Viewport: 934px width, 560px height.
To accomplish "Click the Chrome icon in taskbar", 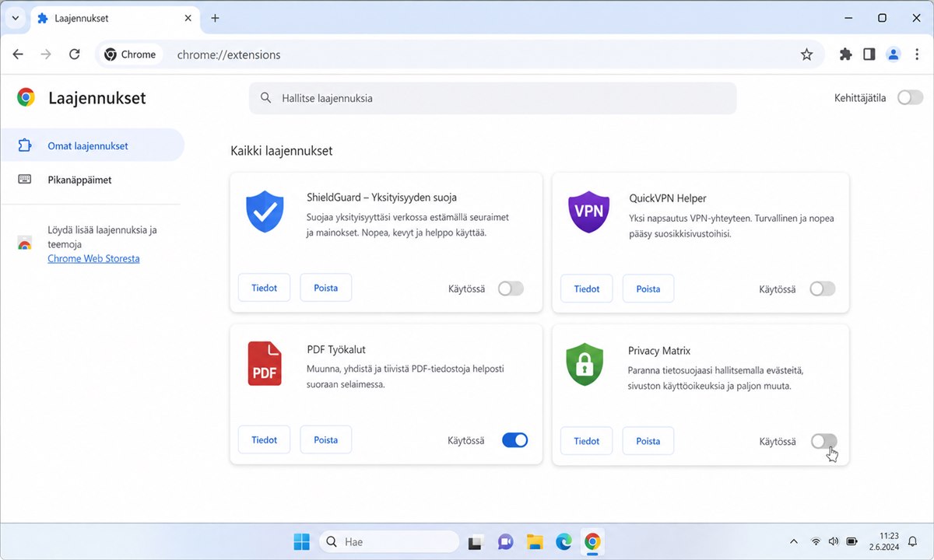I will (592, 541).
